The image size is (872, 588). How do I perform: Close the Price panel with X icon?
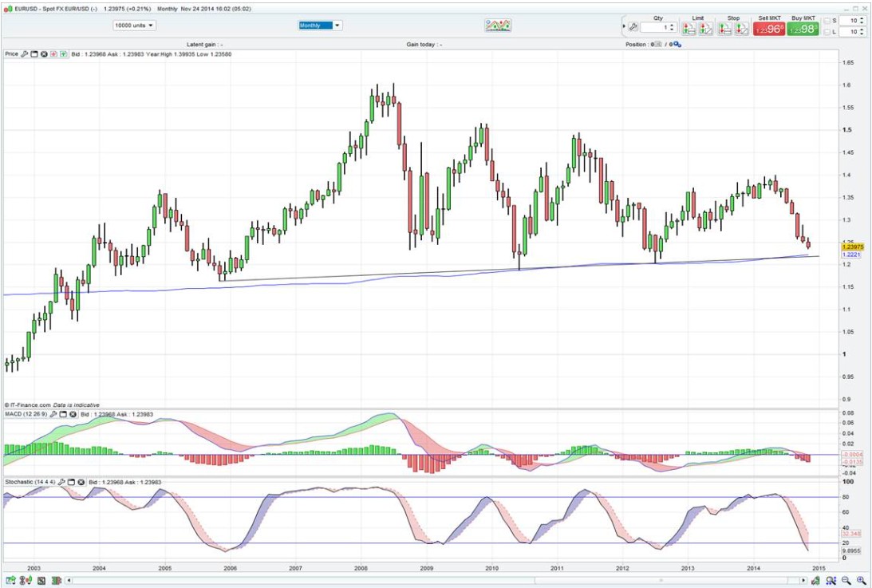[44, 54]
